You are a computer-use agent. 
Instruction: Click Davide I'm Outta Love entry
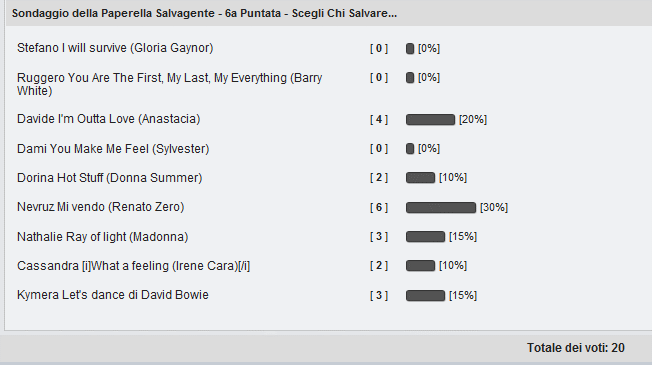click(108, 119)
